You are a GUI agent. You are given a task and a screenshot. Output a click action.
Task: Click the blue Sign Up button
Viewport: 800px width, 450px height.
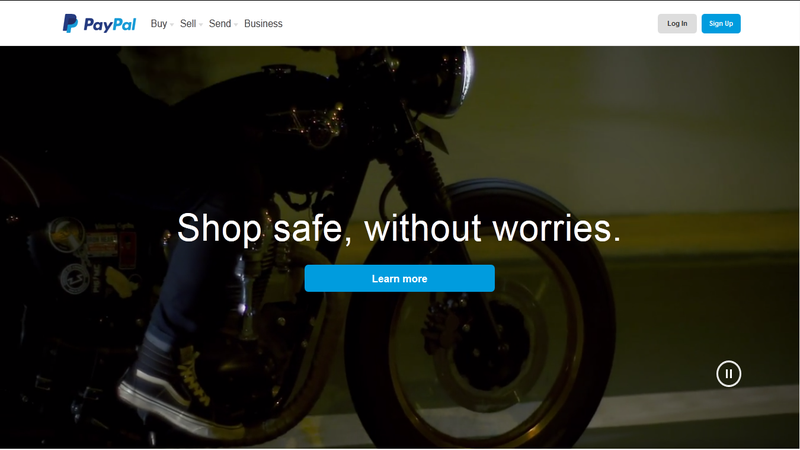pos(721,23)
